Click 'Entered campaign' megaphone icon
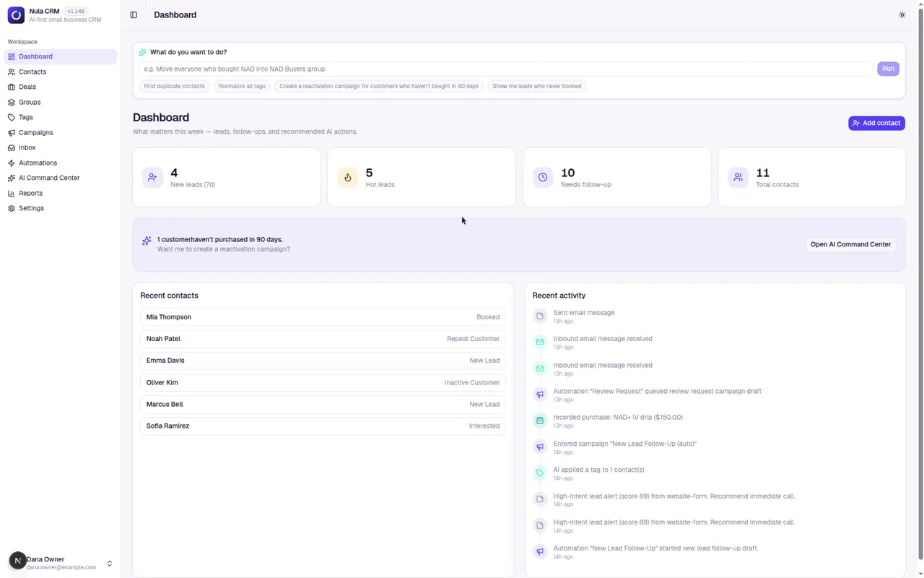924x578 pixels. click(x=540, y=447)
